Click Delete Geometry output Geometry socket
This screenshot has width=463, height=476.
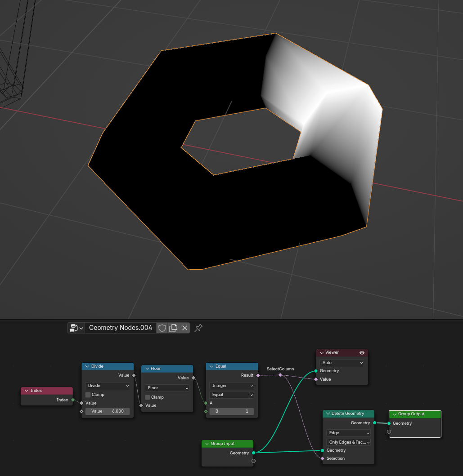pyautogui.click(x=375, y=423)
